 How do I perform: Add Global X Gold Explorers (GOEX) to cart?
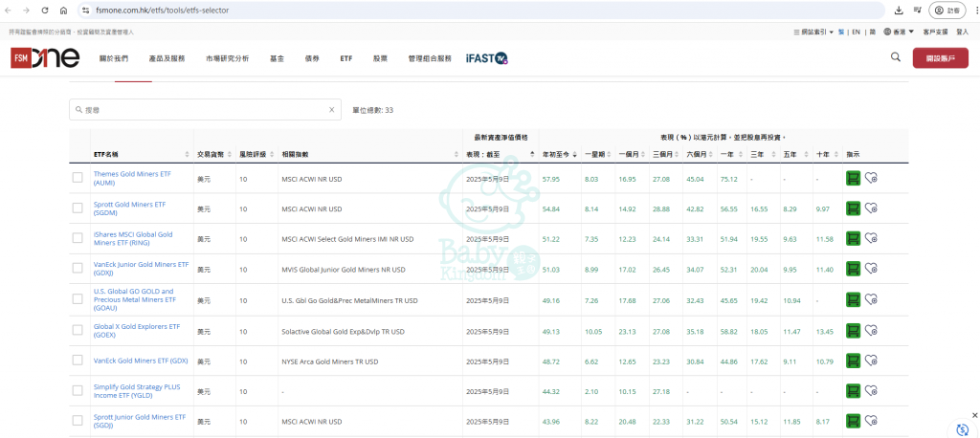(x=853, y=330)
